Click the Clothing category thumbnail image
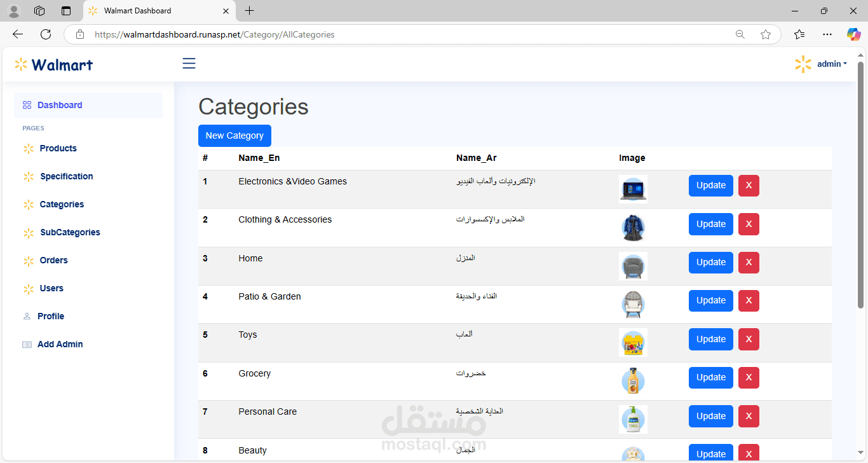 [634, 228]
